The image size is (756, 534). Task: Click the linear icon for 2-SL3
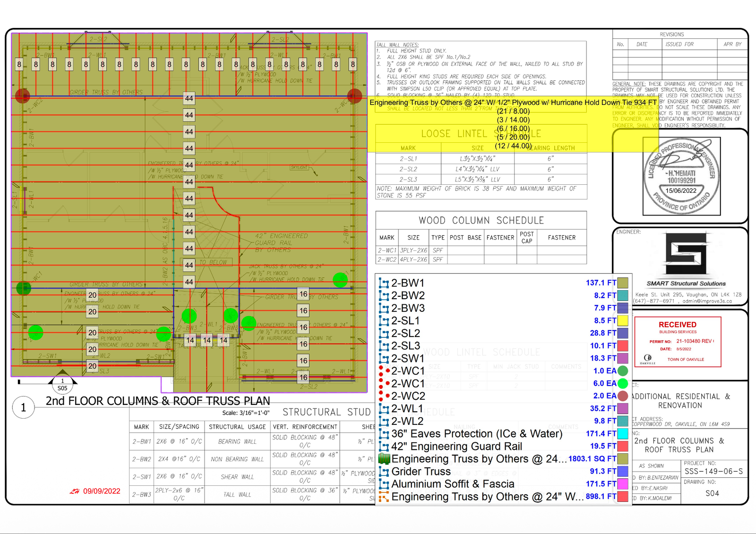pos(384,346)
